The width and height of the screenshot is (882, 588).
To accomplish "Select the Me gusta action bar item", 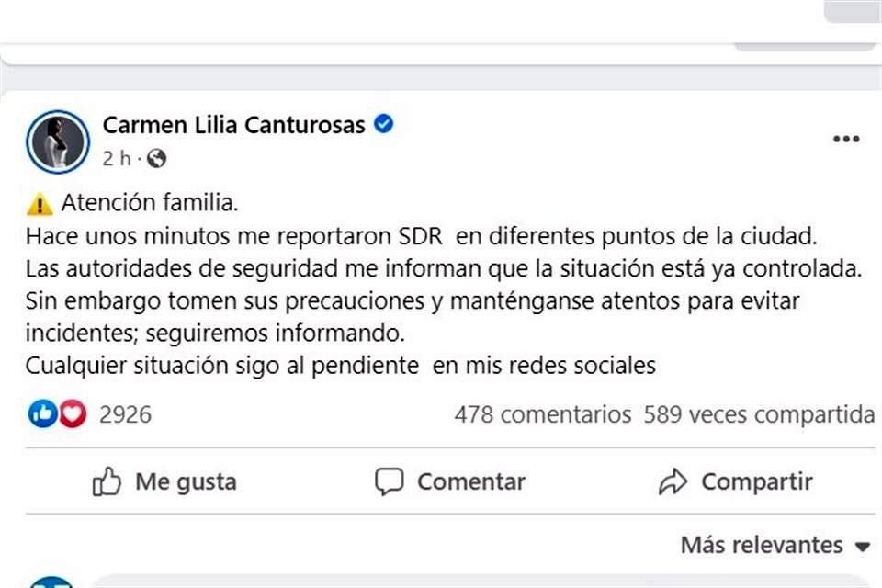I will pos(170,481).
